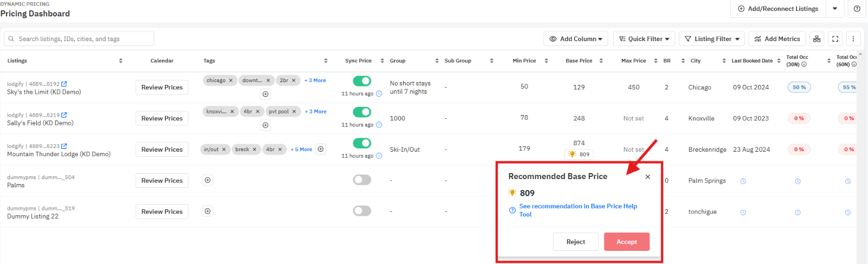Viewport: 868px width, 264px height.
Task: Enable sync price for Palms listing
Action: (362, 180)
